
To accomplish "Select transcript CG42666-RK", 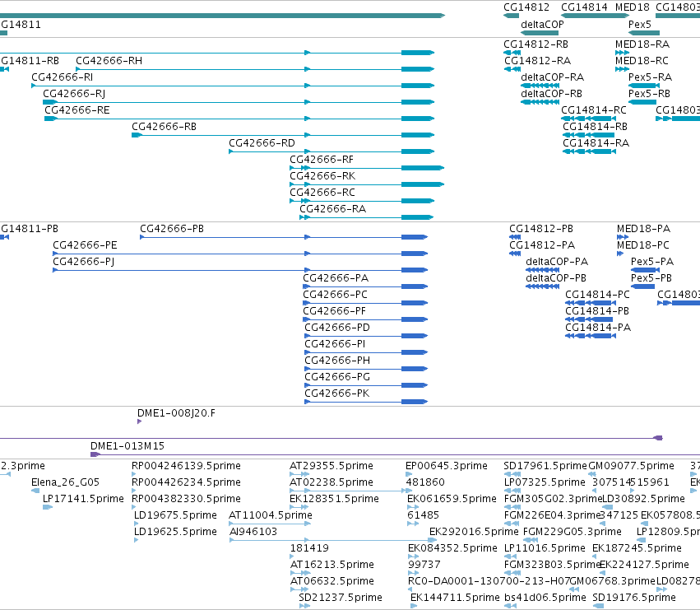I will pyautogui.click(x=322, y=176).
